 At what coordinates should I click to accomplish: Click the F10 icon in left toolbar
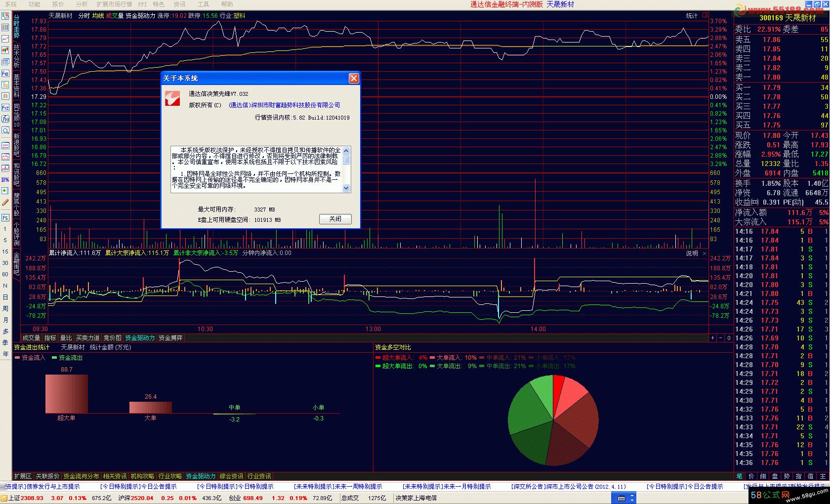pyautogui.click(x=5, y=74)
